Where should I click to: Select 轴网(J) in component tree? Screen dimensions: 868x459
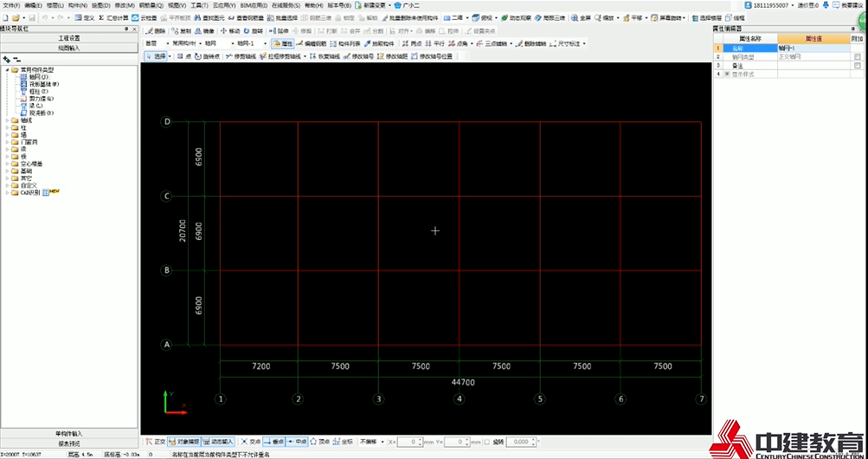[35, 77]
